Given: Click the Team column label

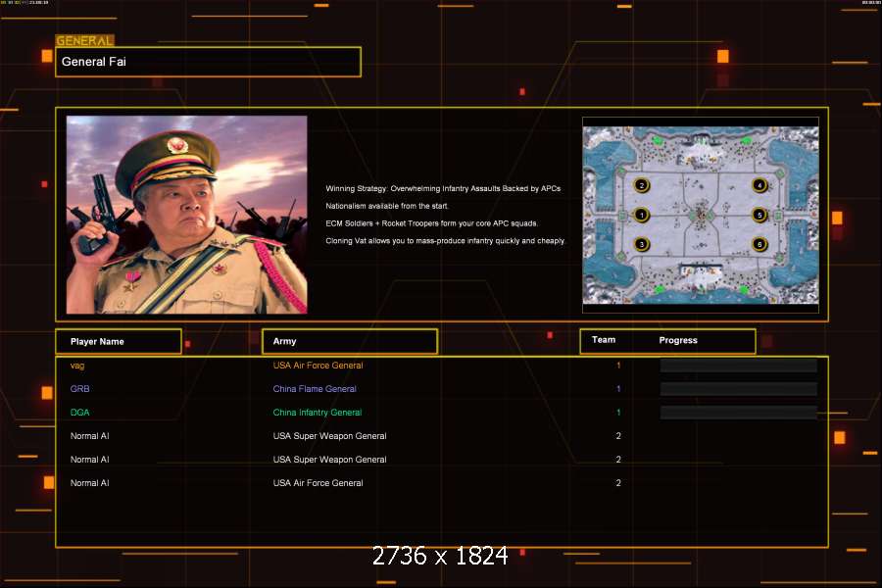Looking at the screenshot, I should (604, 340).
